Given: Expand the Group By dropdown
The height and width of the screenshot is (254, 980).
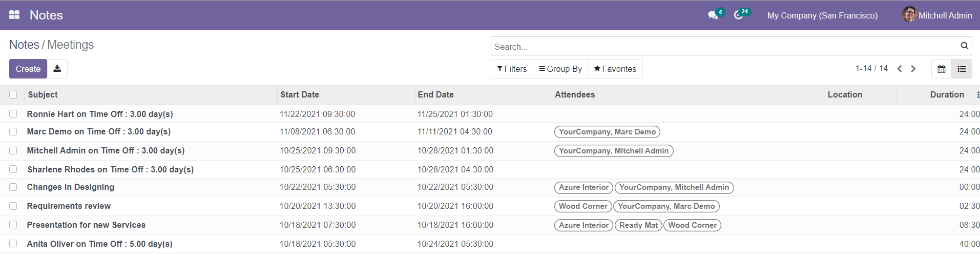Looking at the screenshot, I should click(560, 69).
